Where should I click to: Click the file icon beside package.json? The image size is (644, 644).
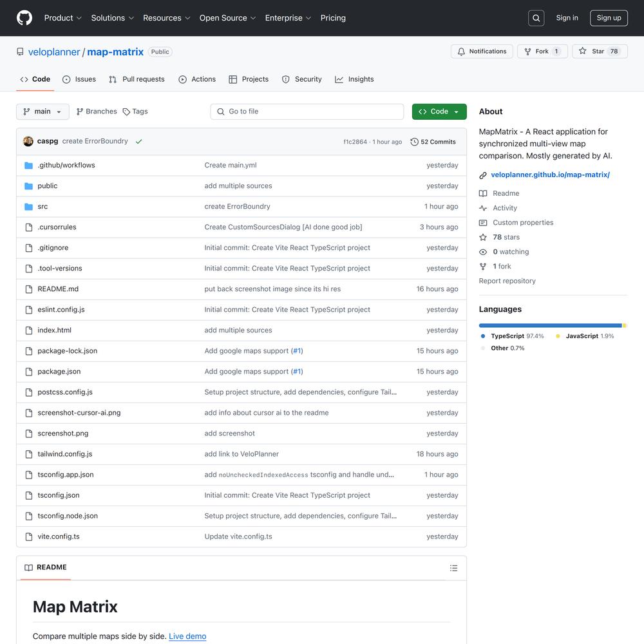pos(29,372)
